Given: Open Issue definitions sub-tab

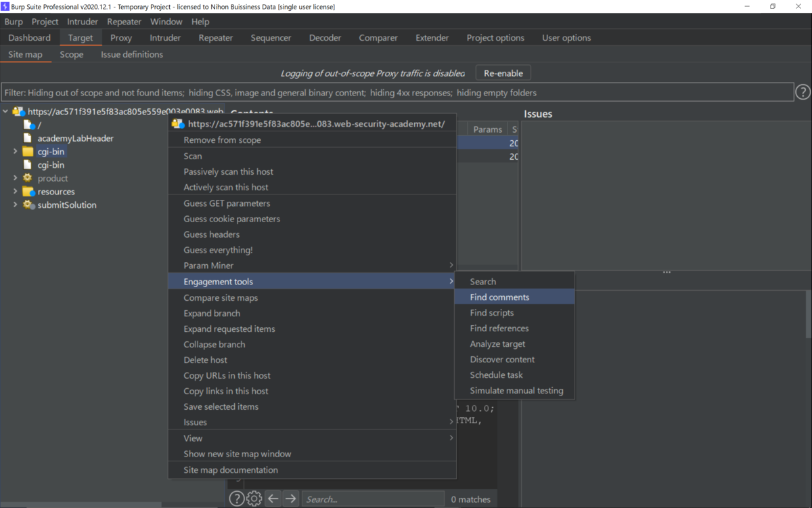Looking at the screenshot, I should 132,54.
